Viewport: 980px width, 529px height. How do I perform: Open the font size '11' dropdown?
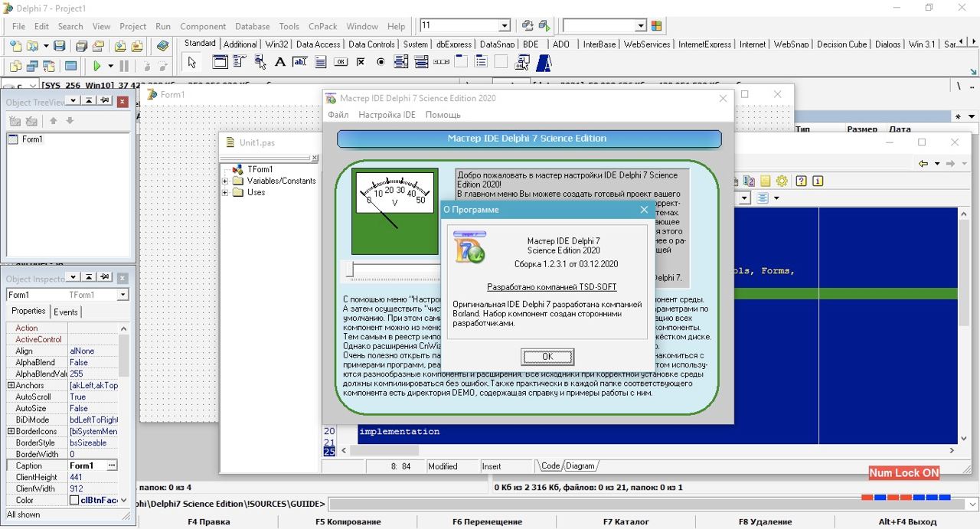[x=504, y=25]
